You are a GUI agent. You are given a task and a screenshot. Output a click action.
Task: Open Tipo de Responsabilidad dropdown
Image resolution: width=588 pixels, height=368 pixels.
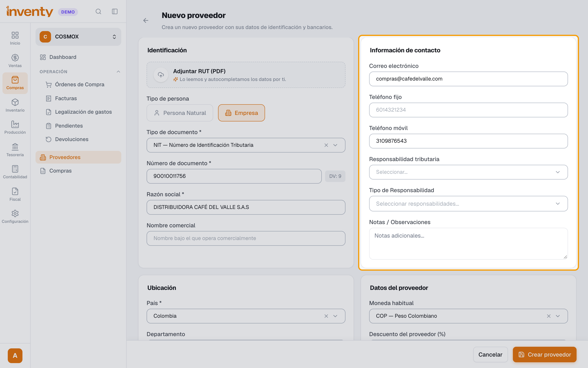[468, 204]
